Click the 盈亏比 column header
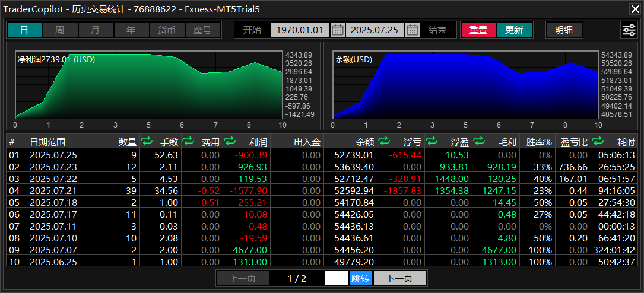 (x=573, y=142)
